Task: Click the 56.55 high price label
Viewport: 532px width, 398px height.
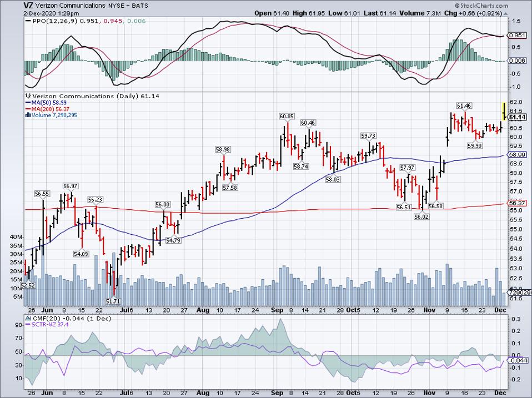Action: (x=42, y=194)
